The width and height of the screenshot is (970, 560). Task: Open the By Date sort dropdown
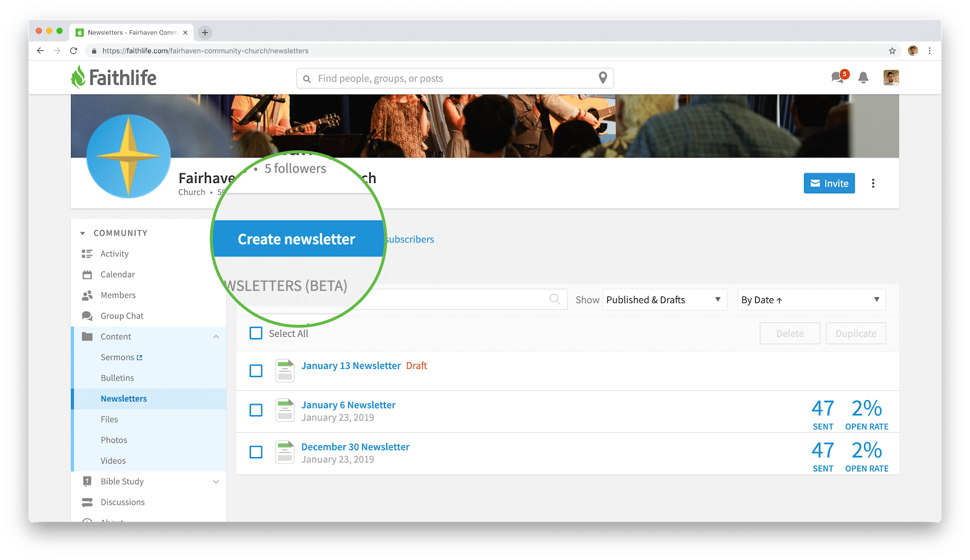click(x=811, y=300)
